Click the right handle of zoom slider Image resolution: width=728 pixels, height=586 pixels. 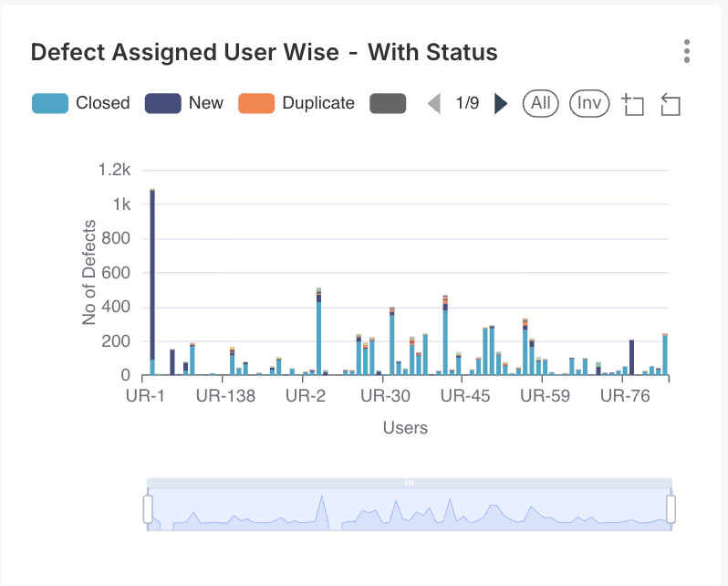pyautogui.click(x=671, y=509)
